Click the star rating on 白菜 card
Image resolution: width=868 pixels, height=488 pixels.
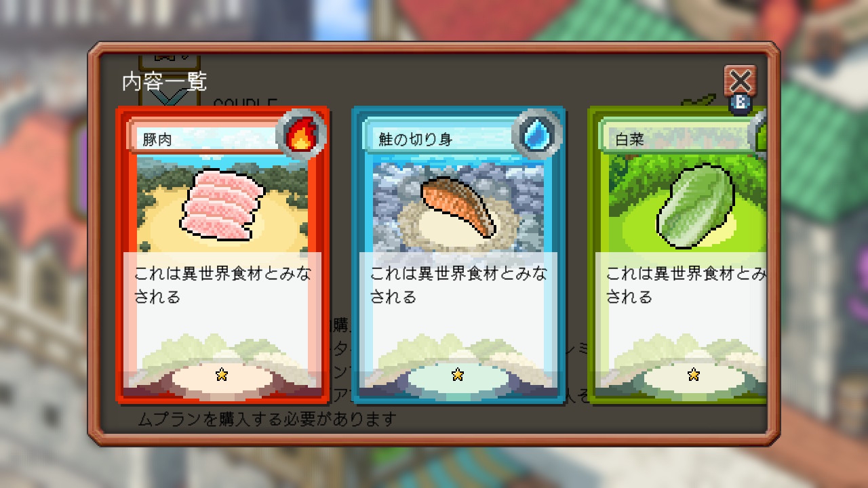coord(693,375)
